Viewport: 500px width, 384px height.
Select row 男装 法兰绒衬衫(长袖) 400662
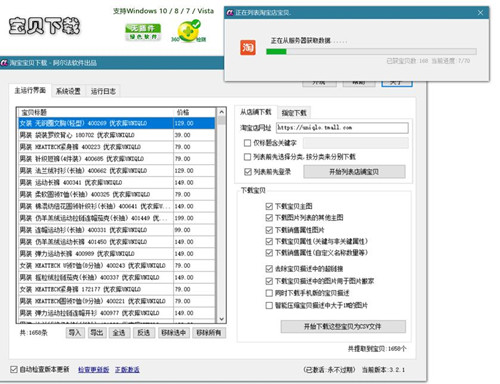(117, 171)
